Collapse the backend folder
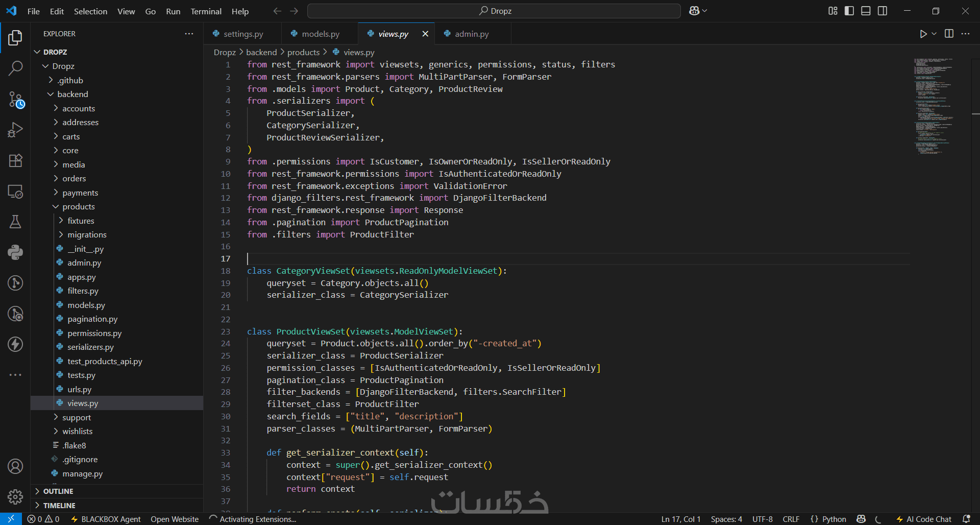Screen dimensions: 980x525 point(117,94)
